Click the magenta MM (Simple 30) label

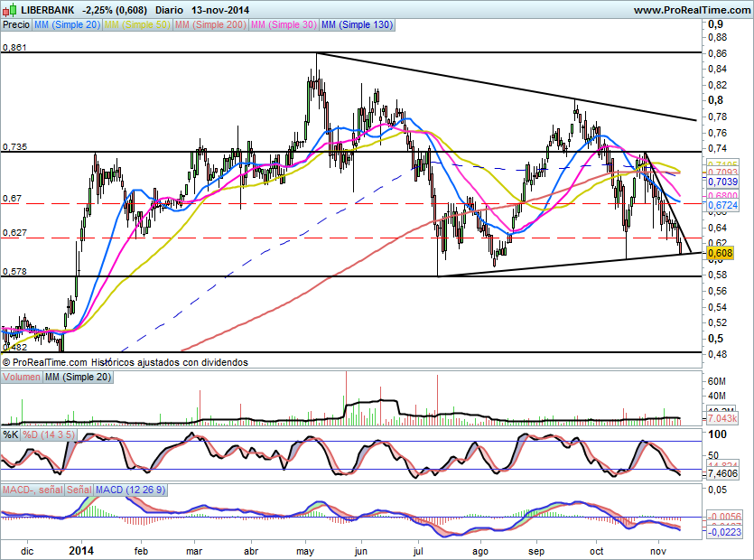[284, 25]
